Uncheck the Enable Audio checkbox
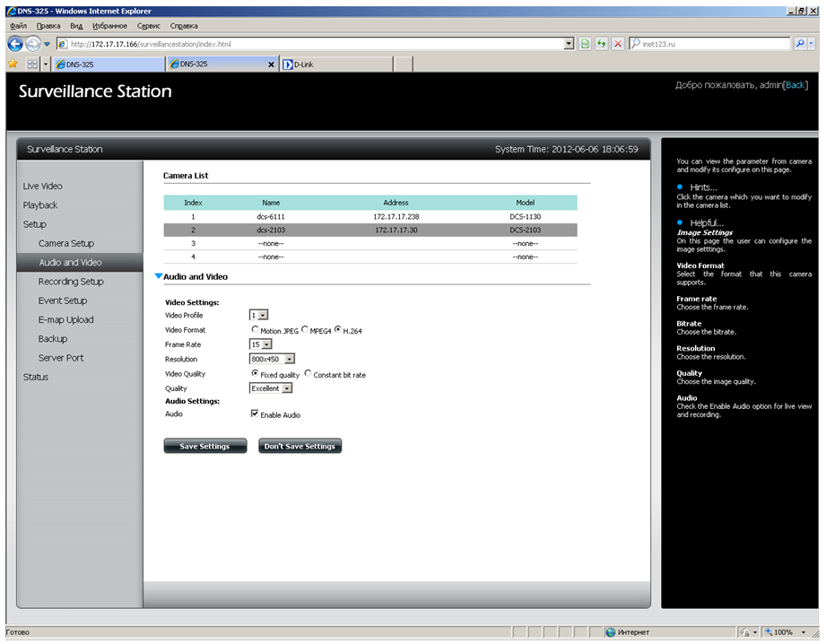Viewport: 826px width, 644px height. click(x=255, y=414)
